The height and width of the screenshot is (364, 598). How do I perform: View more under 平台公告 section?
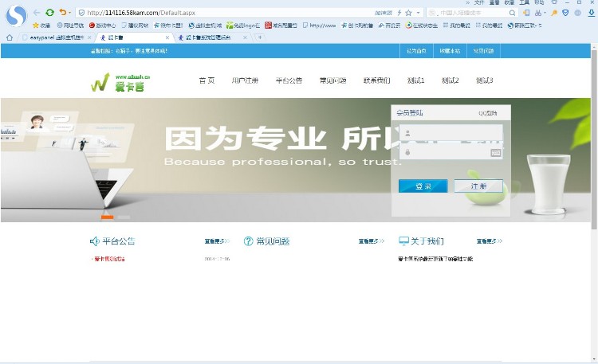[217, 241]
